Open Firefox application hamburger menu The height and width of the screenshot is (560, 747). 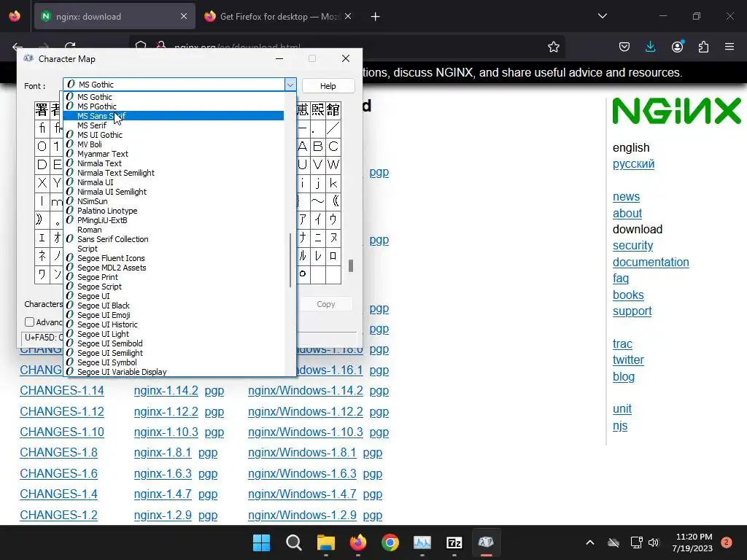click(x=729, y=47)
